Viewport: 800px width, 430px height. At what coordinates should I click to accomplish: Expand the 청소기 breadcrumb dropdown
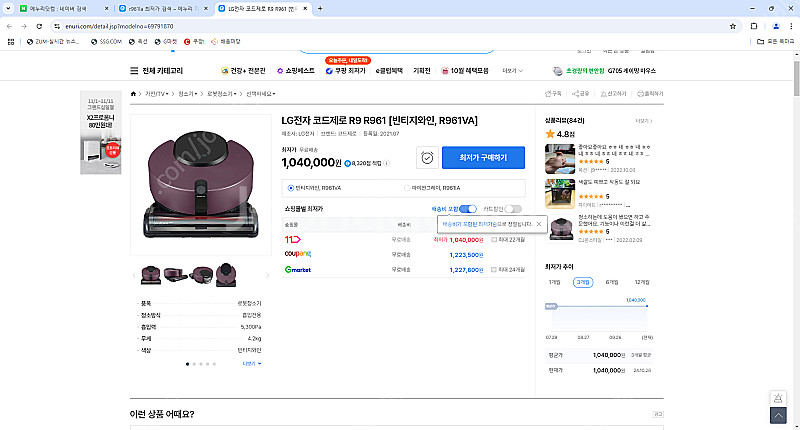(x=187, y=94)
